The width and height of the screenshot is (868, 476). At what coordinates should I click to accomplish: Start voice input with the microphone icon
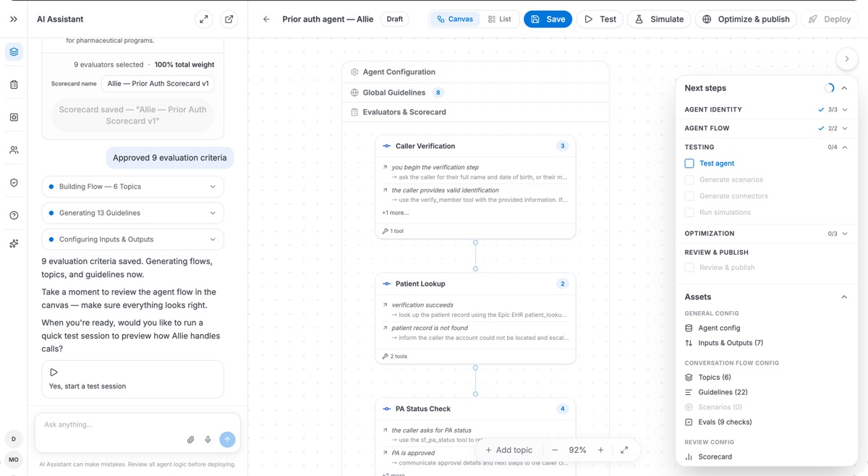pyautogui.click(x=208, y=440)
